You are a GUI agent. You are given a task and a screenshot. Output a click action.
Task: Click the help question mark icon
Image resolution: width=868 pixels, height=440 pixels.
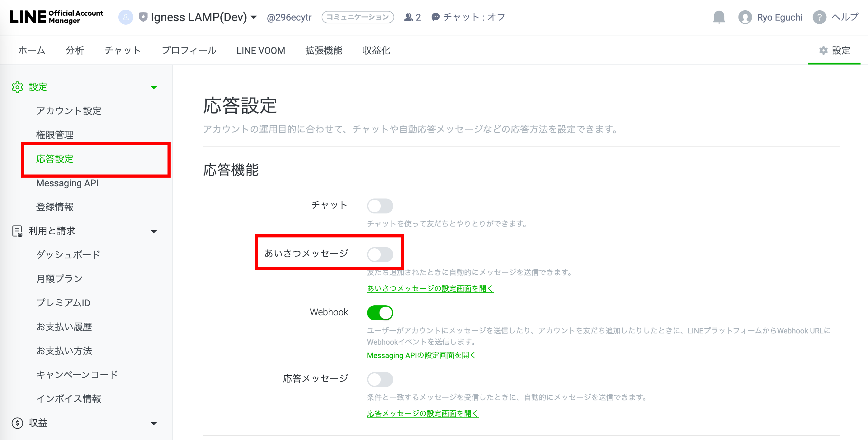coord(819,17)
